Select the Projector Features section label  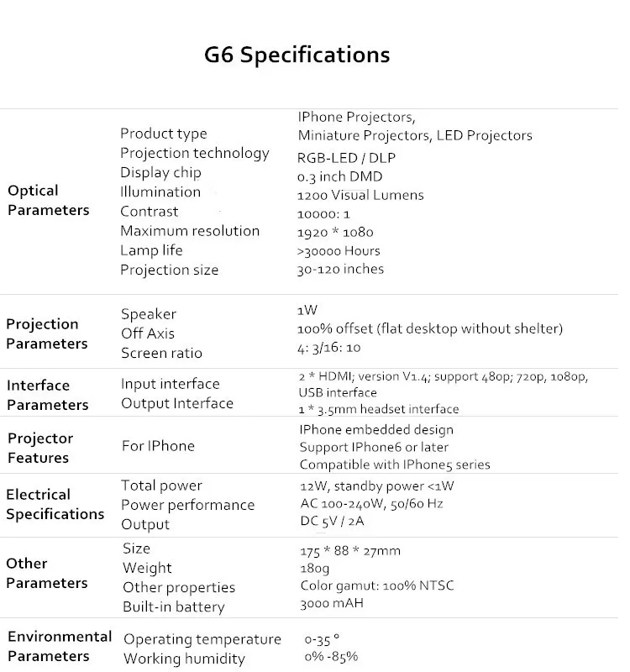(x=39, y=448)
